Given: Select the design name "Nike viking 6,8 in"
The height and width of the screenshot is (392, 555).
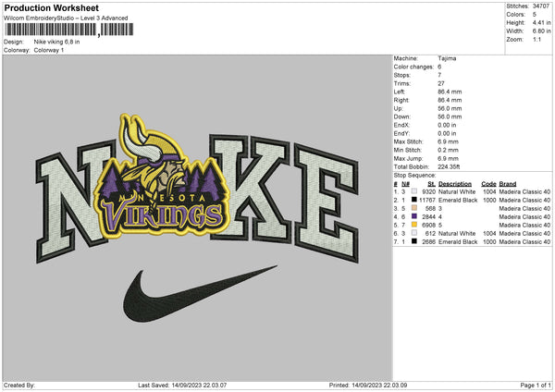Looking at the screenshot, I should pos(56,42).
